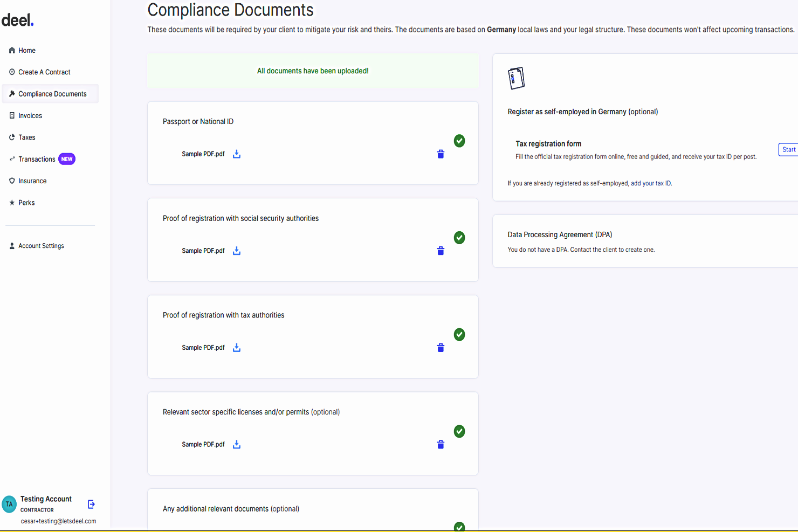Image resolution: width=798 pixels, height=532 pixels.
Task: Start the tax registration form
Action: coord(788,150)
